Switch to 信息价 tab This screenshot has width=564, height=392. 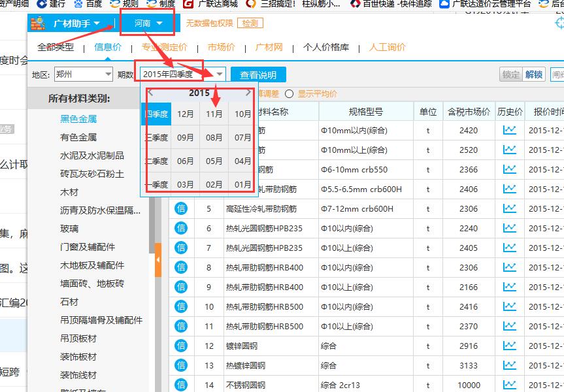pos(108,47)
